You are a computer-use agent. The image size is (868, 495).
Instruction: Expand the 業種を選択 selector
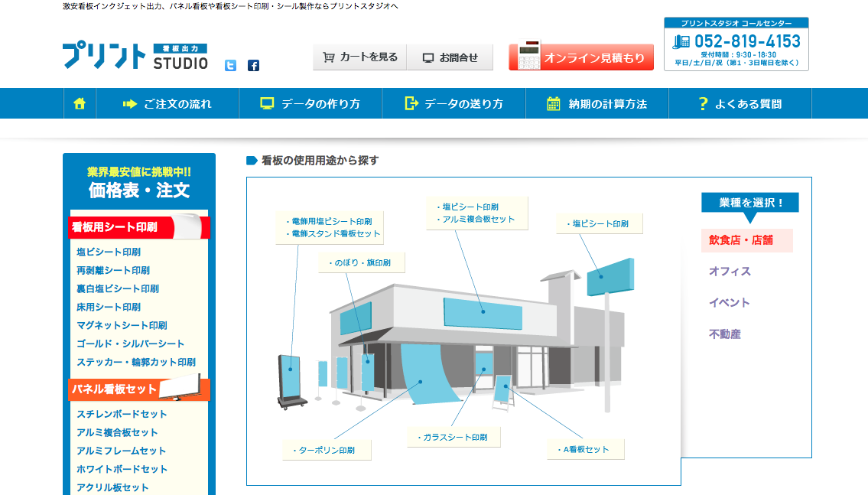pyautogui.click(x=749, y=202)
